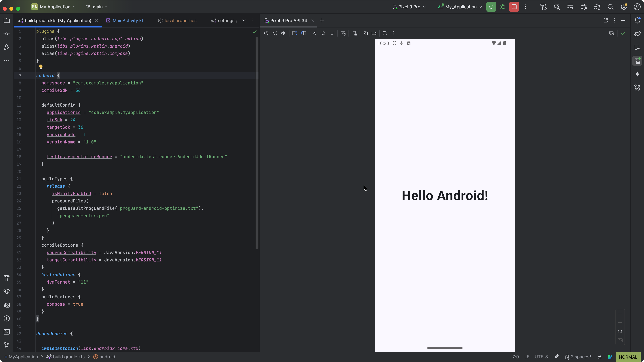644x362 pixels.
Task: Open the Terminal tool window
Action: pyautogui.click(x=7, y=332)
